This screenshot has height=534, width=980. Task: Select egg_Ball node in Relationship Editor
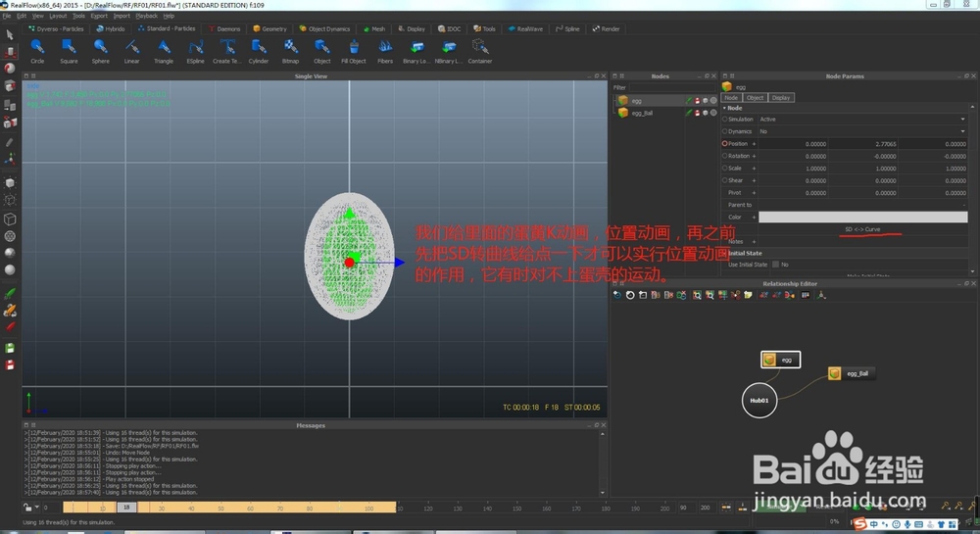(x=850, y=373)
